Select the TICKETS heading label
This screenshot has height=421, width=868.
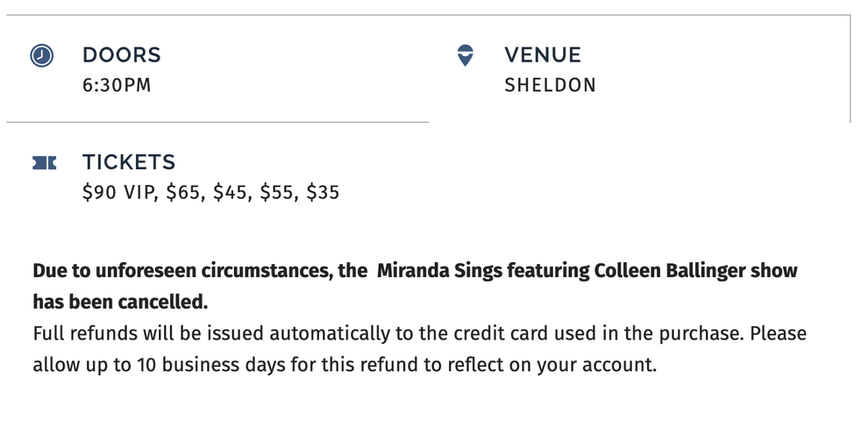click(129, 162)
